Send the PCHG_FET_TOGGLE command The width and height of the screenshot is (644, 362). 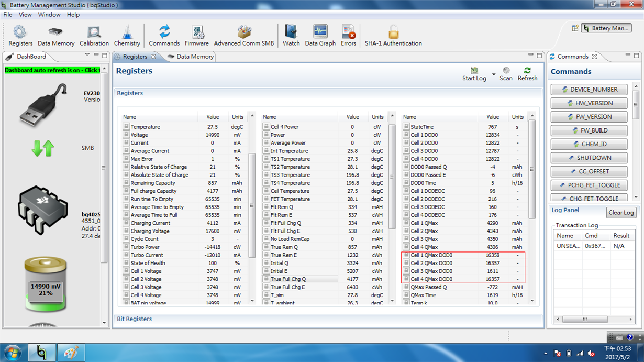[x=589, y=185]
